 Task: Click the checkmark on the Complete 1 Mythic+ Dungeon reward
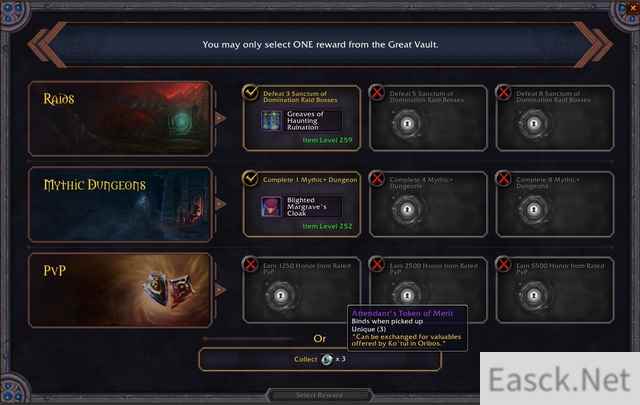coord(250,178)
